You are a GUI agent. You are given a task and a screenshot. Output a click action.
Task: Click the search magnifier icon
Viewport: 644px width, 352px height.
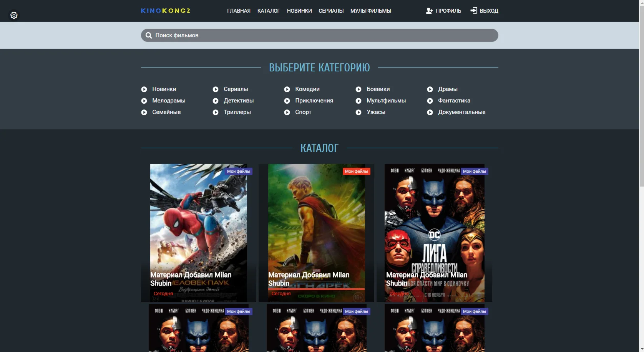coord(149,35)
